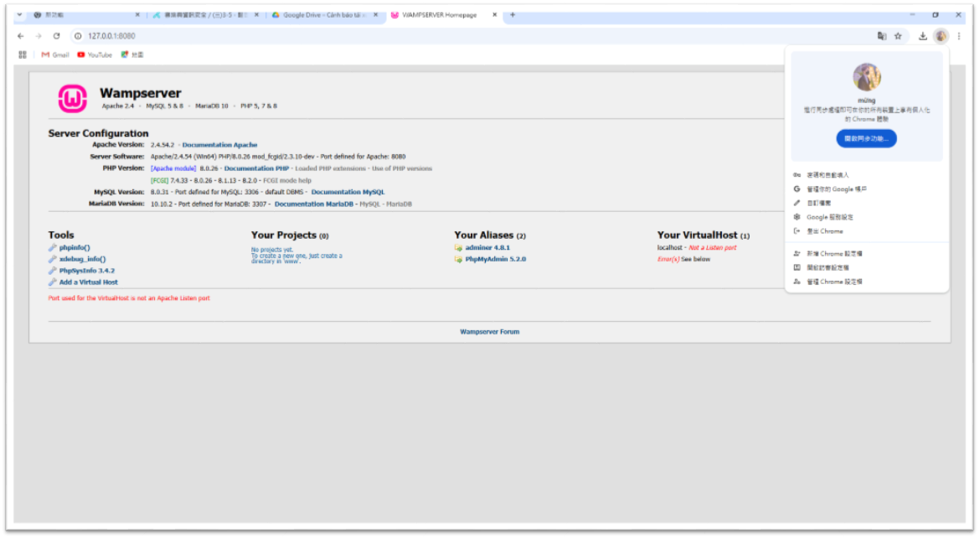This screenshot has width=980, height=538.
Task: Reload the page with the refresh icon
Action: click(57, 36)
